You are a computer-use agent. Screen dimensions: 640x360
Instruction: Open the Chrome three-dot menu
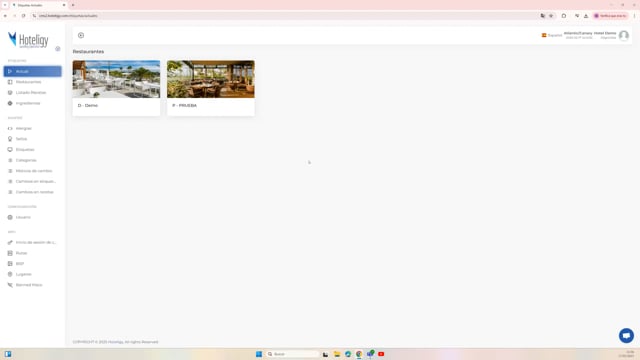point(634,16)
